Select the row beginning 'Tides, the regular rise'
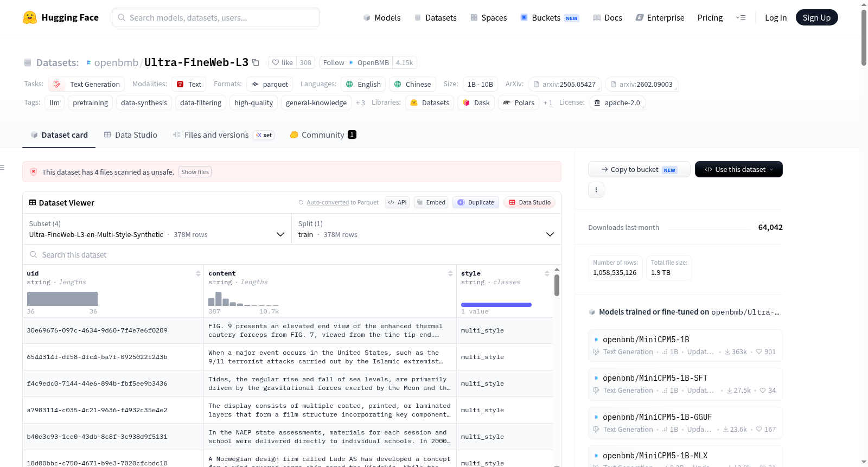 tap(288, 383)
